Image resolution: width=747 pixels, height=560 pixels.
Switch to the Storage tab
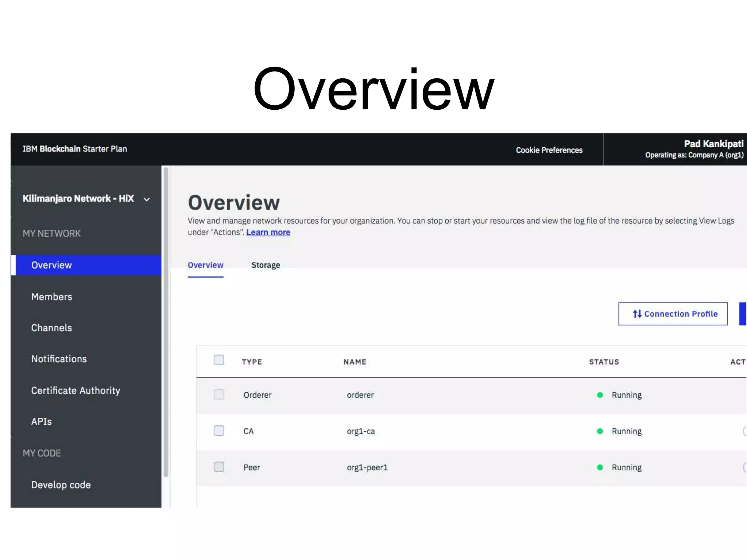coord(266,265)
